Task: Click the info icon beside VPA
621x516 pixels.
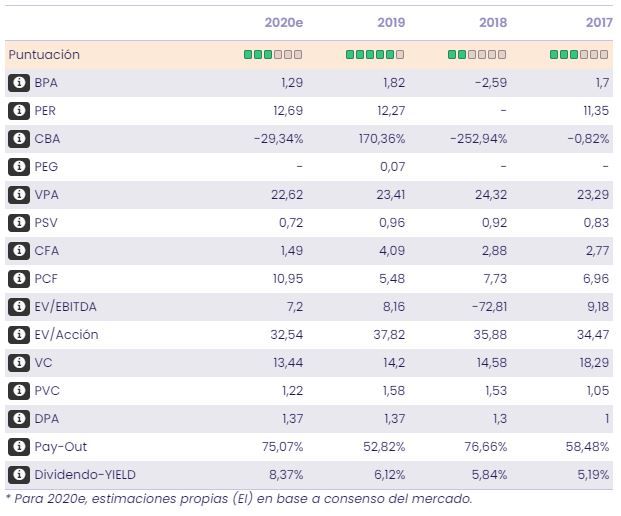Action: pyautogui.click(x=18, y=195)
